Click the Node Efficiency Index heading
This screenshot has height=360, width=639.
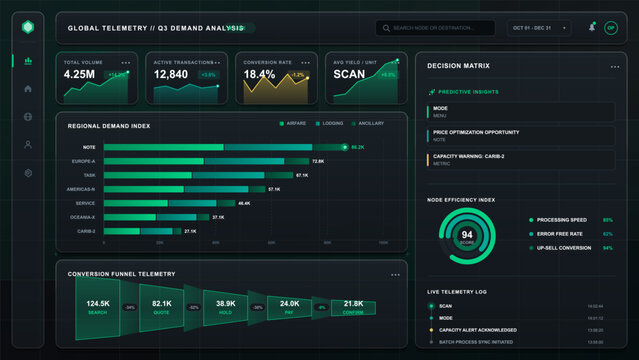461,200
